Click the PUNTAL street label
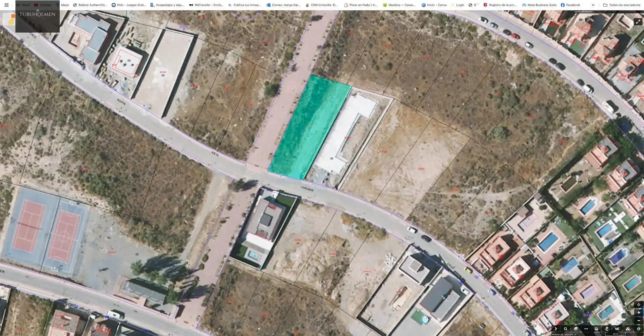644x336 pixels. [121, 102]
